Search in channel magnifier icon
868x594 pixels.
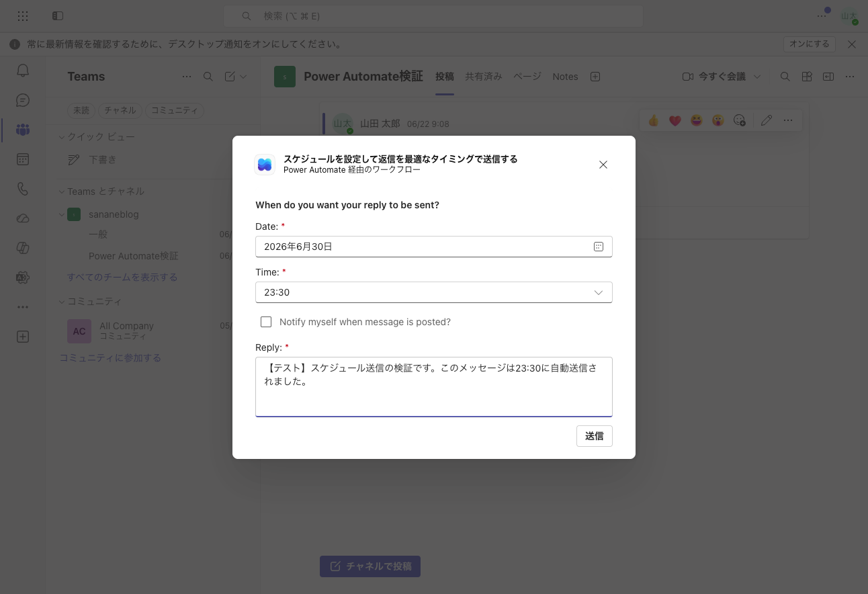785,77
